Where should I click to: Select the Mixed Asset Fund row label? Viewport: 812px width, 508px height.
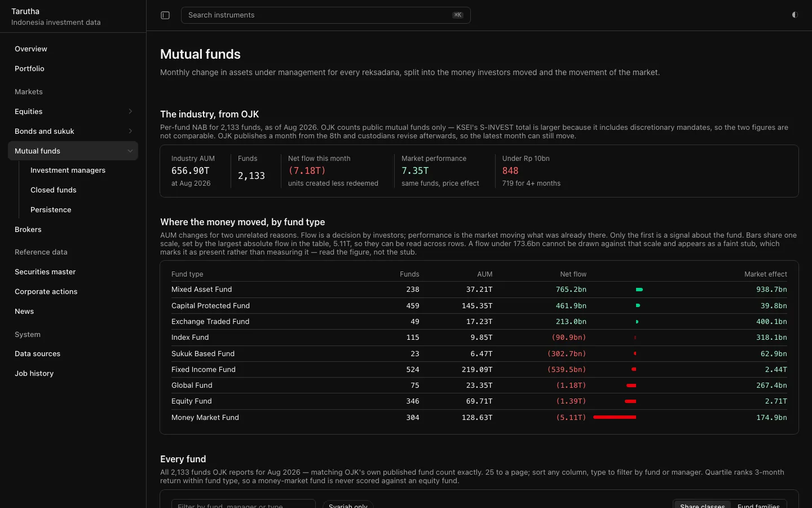(202, 290)
